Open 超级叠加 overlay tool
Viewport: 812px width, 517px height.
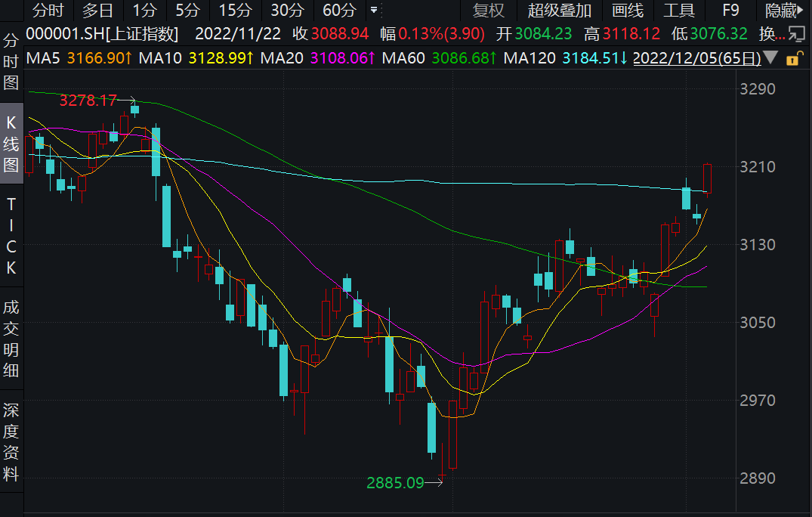(559, 11)
